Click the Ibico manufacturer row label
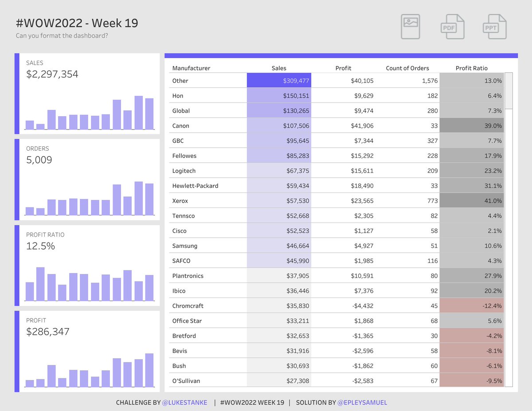The height and width of the screenshot is (411, 532). tap(179, 291)
